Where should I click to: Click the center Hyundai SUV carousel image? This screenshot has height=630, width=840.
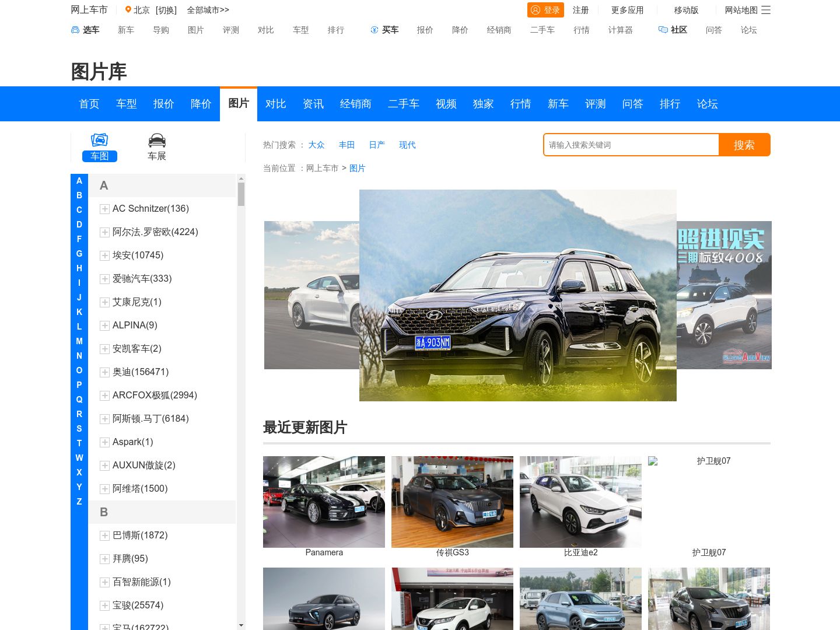(x=518, y=295)
